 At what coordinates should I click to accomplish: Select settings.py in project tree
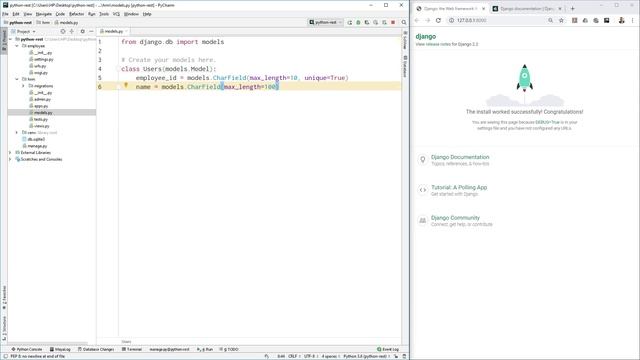coord(43,59)
